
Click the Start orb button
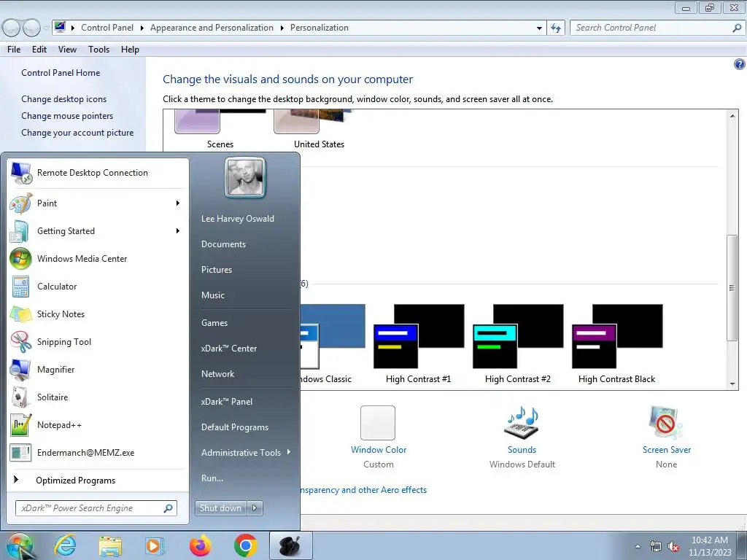coord(20,545)
